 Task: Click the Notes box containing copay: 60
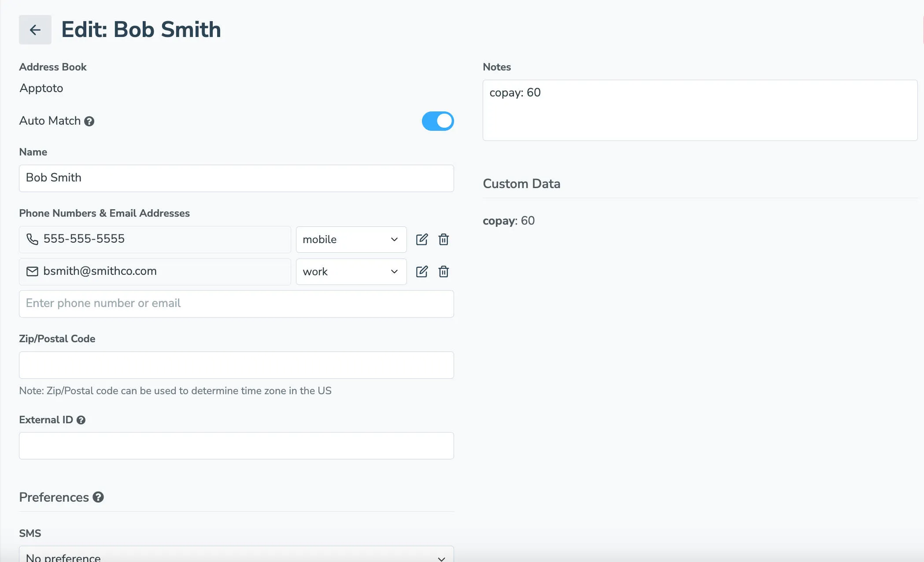699,110
